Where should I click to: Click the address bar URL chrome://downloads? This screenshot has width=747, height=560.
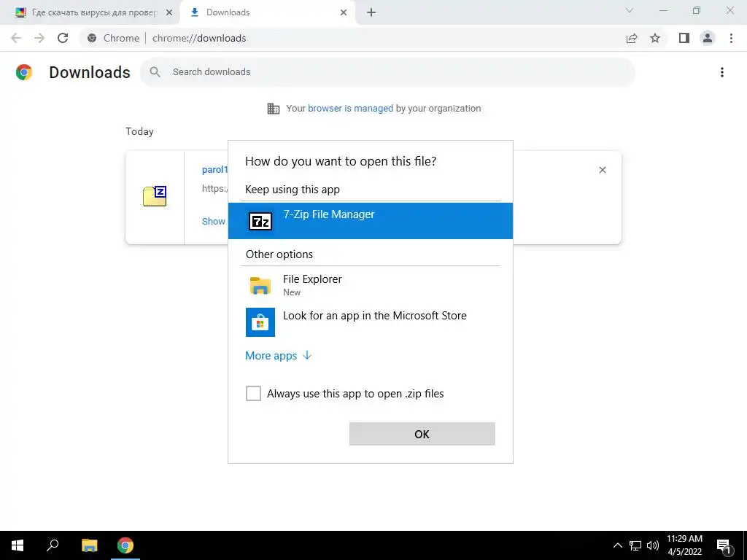point(199,38)
